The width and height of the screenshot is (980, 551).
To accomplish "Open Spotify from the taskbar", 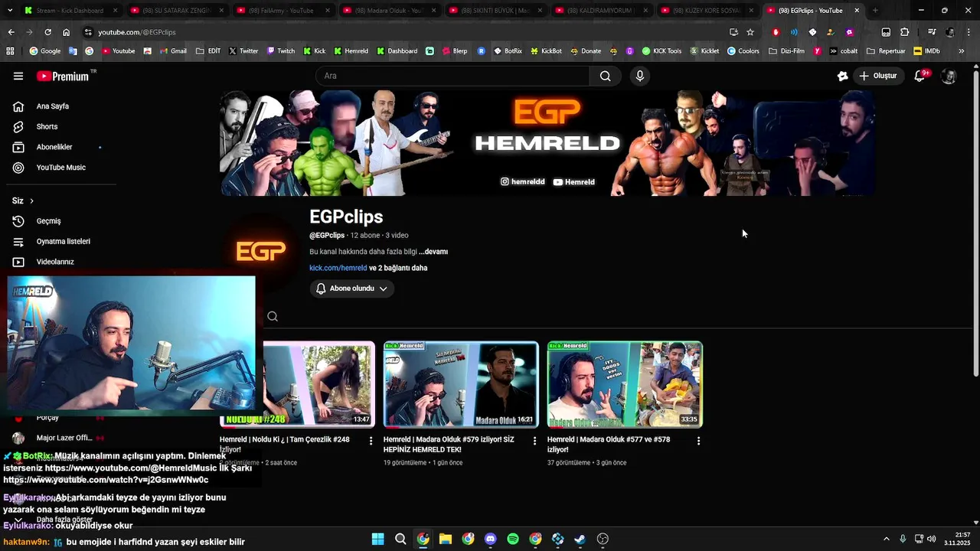I will 513,539.
